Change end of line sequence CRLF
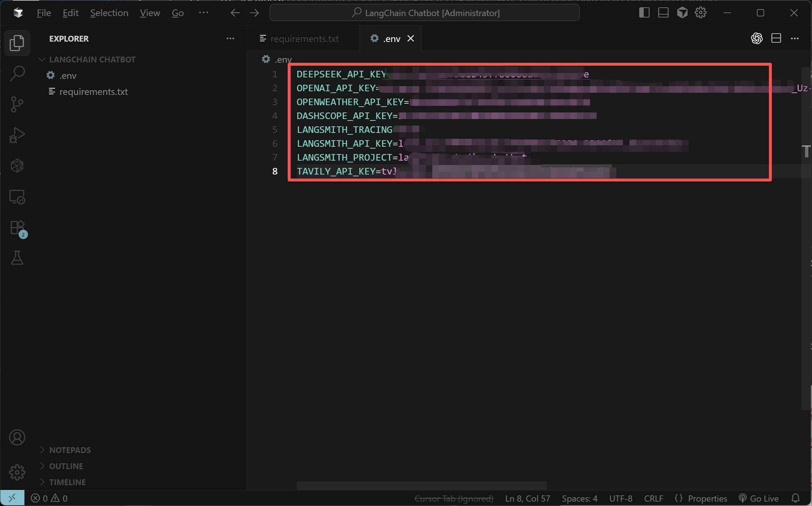Image resolution: width=812 pixels, height=506 pixels. pyautogui.click(x=654, y=498)
